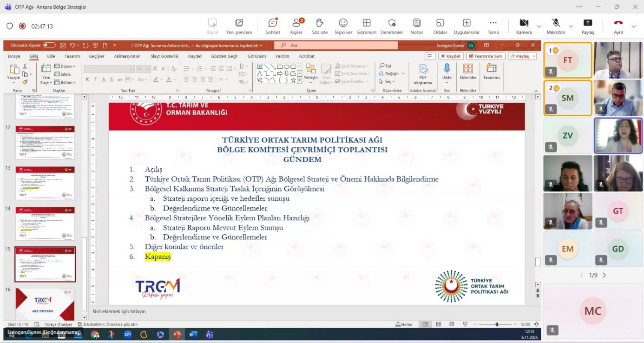Viewport: 644px width, 343px height.
Task: Click the Teams'de Sun button
Action: 486,56
